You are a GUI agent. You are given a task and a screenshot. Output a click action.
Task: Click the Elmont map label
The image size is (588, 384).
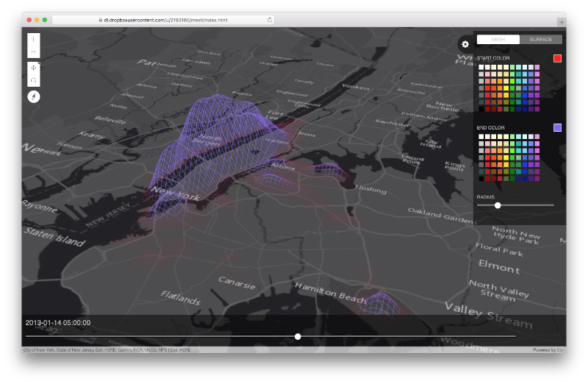click(499, 266)
